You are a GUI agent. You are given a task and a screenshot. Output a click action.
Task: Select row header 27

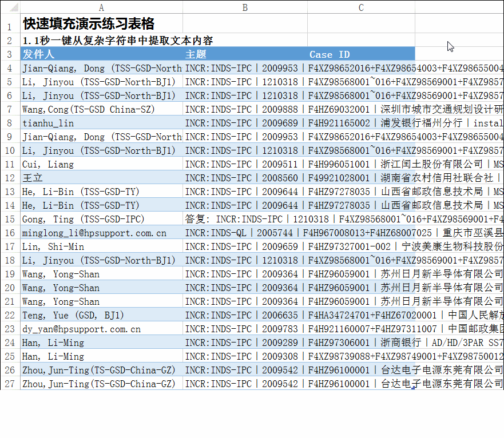[10, 384]
